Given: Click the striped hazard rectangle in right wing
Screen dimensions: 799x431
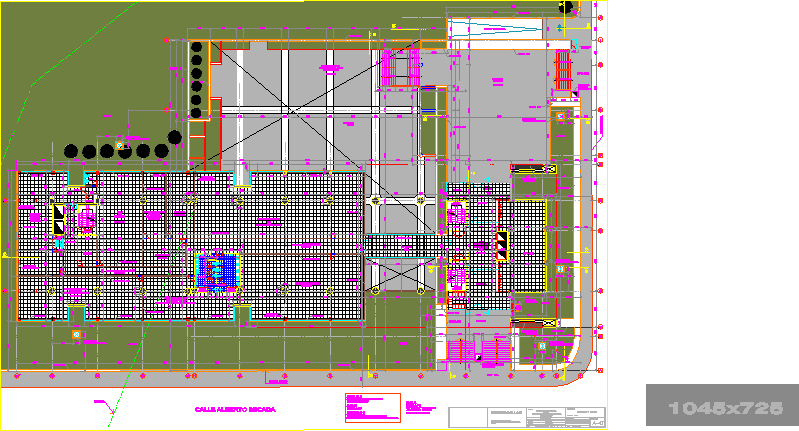Looking at the screenshot, I should (501, 245).
